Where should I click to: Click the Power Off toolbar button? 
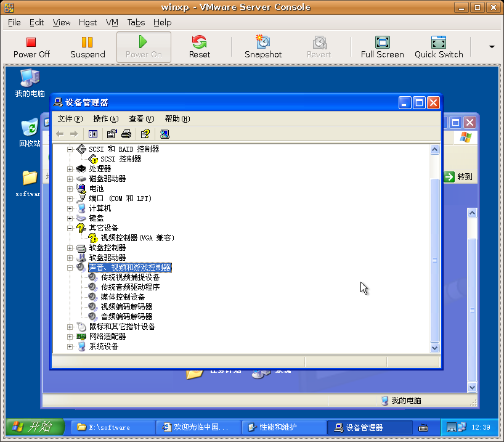click(x=31, y=47)
